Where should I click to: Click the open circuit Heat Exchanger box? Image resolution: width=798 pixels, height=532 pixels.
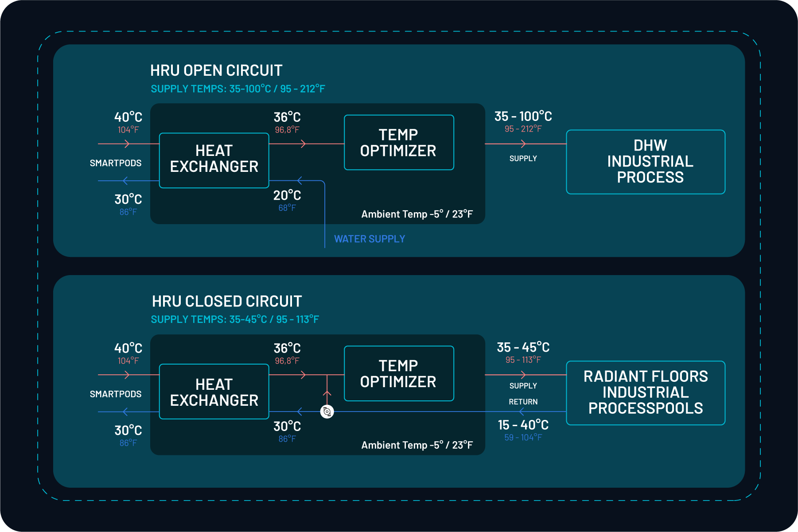214,160
